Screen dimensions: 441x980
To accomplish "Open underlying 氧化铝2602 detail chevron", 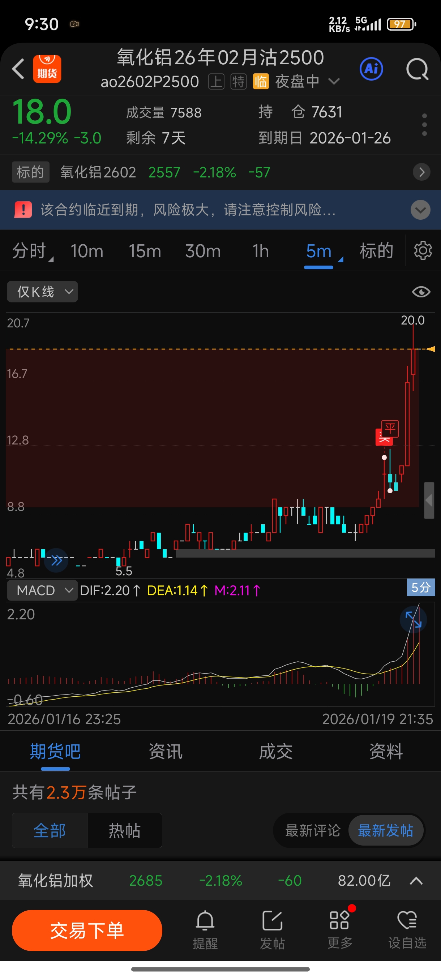I will (421, 172).
